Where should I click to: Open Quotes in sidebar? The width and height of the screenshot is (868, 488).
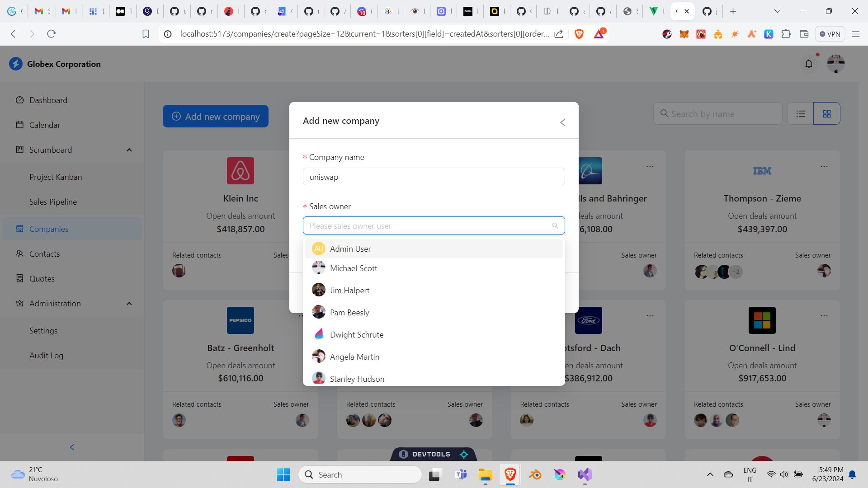(x=42, y=278)
